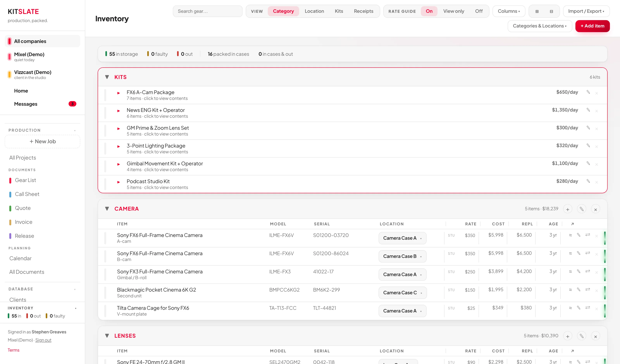Image resolution: width=620 pixels, height=364 pixels.
Task: Click the KITSLATE logo
Action: click(x=23, y=12)
